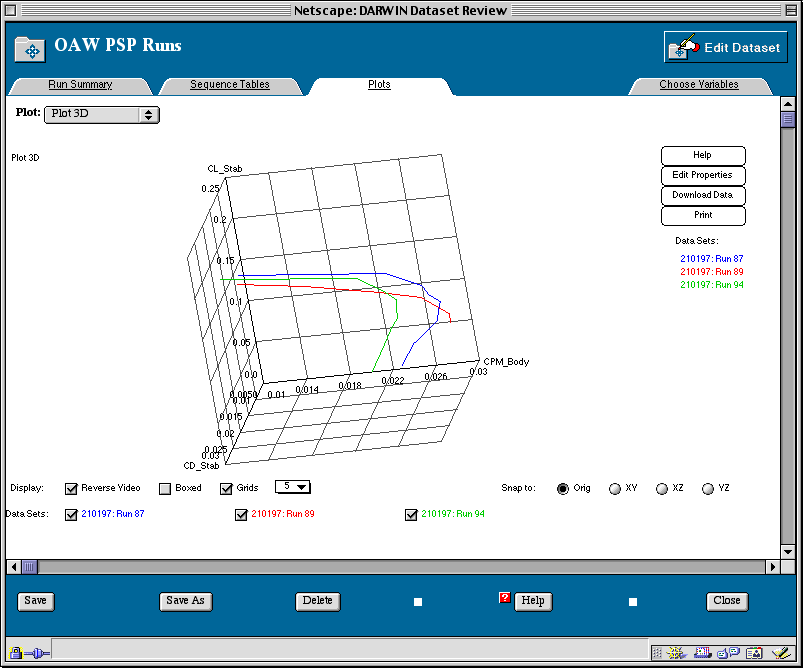Click the security padlock icon in status bar
Screen dimensions: 803x668
click(17, 652)
